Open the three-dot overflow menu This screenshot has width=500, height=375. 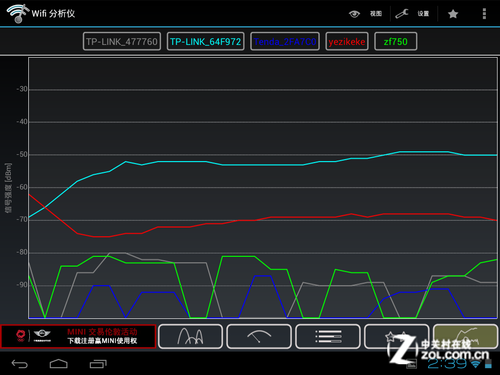pos(484,14)
